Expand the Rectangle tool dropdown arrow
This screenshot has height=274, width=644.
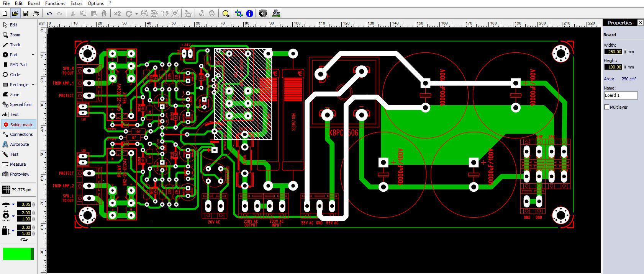point(33,85)
